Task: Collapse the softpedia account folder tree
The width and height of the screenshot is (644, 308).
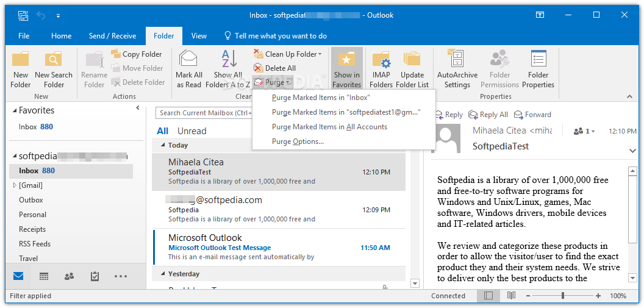Action: point(15,156)
